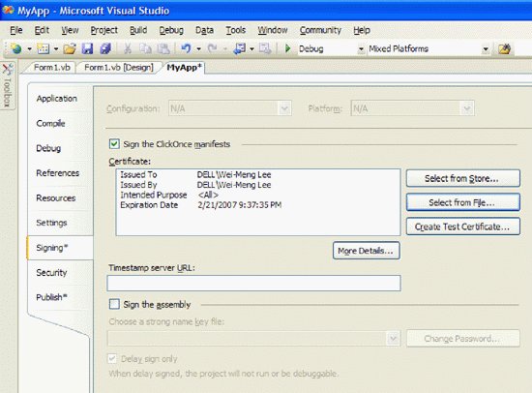The image size is (532, 393).
Task: Switch to the Form1.vb document tab
Action: click(x=51, y=67)
